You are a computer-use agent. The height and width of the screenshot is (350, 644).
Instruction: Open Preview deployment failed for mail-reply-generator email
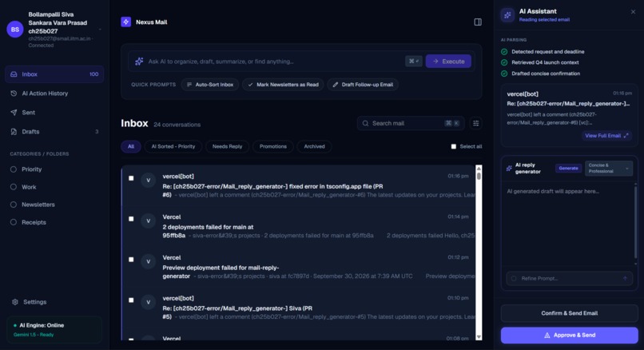[298, 267]
